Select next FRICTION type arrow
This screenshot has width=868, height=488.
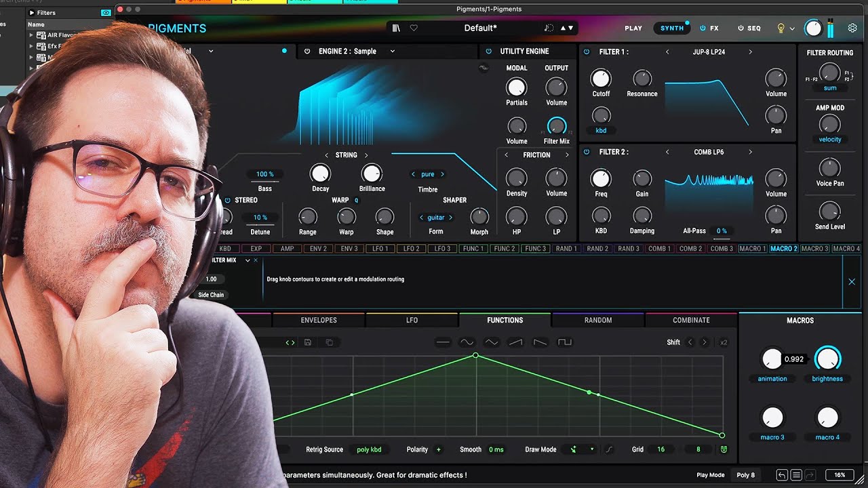click(x=567, y=155)
